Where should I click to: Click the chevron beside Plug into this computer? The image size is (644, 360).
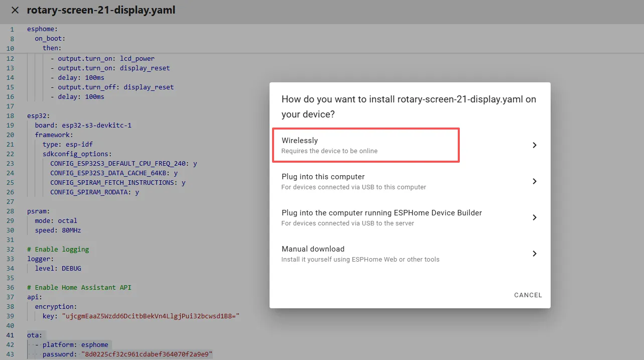click(x=534, y=181)
